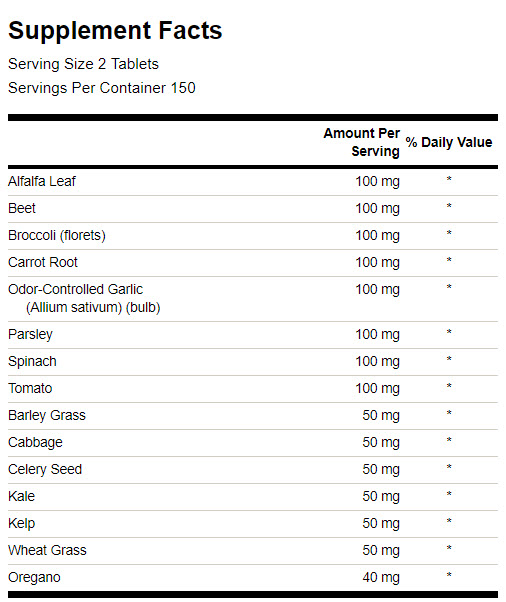Click Broccoli (florets) ingredient label
The width and height of the screenshot is (506, 602).
[x=57, y=235]
